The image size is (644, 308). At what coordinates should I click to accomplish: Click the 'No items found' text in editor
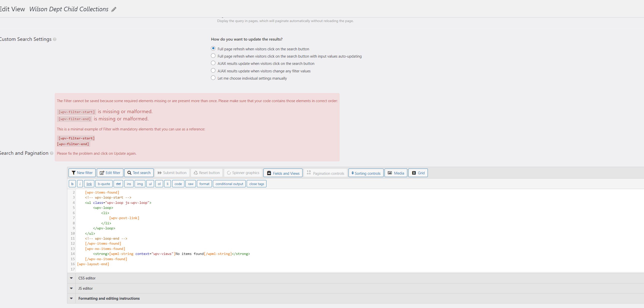click(190, 254)
